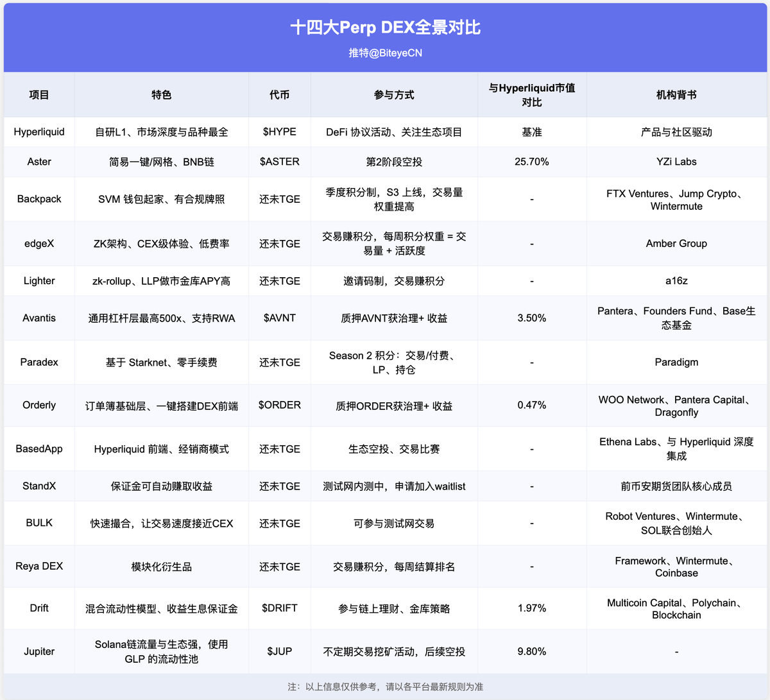Click the 代币 column header
770x700 pixels.
279,94
